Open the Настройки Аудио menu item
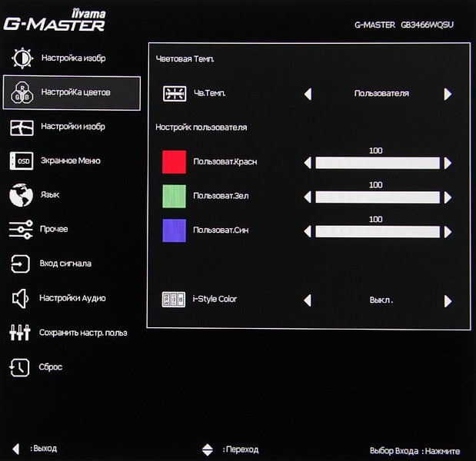Screen dimensions: 476x461 point(72,298)
